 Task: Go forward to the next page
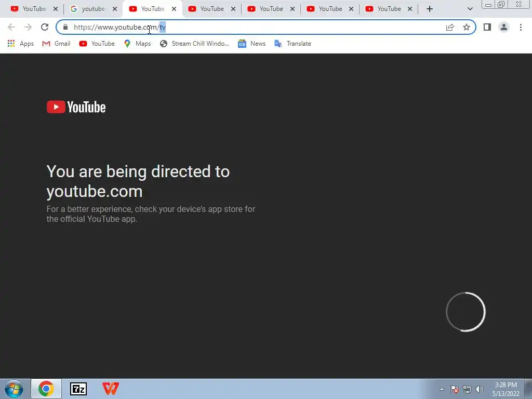coord(28,27)
